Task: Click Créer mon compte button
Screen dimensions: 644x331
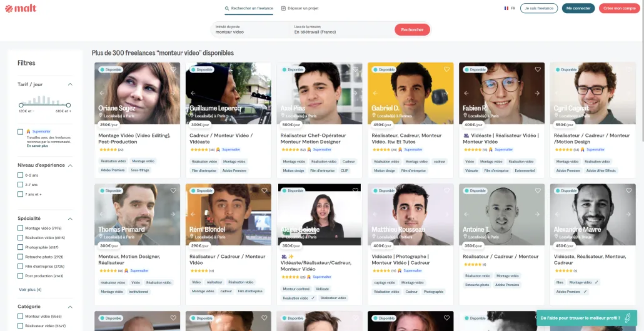Action: click(x=621, y=8)
